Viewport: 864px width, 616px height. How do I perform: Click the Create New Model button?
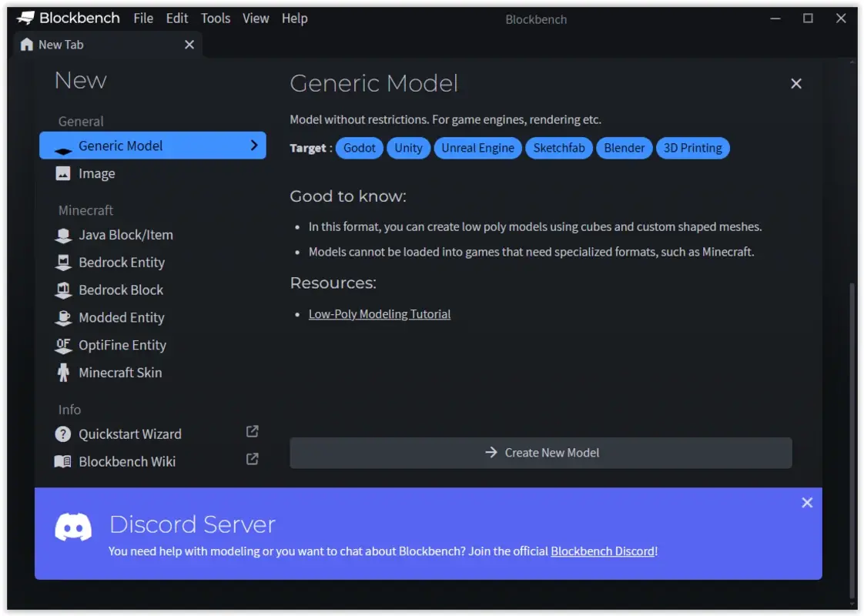pos(541,453)
